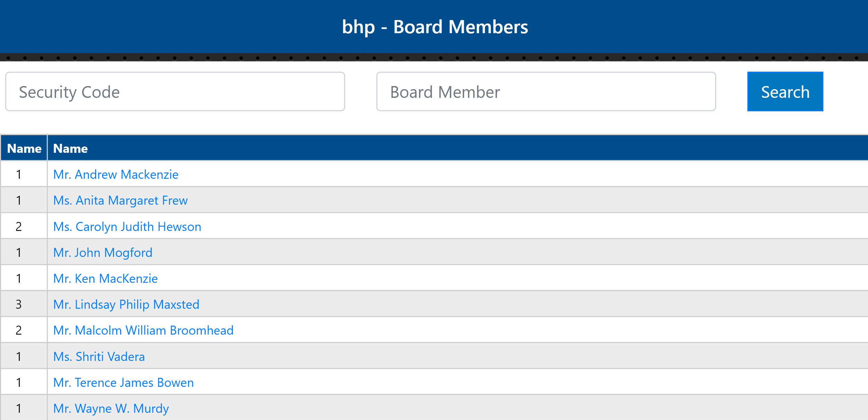Open Mr. Andrew Mackenzie link

click(x=116, y=174)
